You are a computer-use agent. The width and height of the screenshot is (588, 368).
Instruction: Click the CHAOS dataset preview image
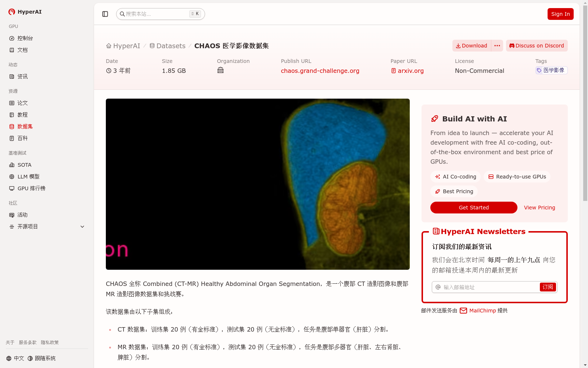point(258,184)
